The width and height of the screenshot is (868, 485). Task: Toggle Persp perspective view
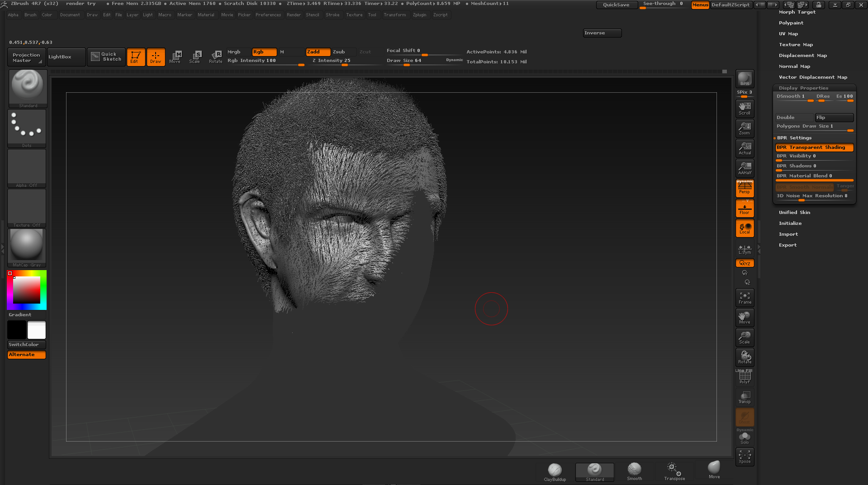click(745, 188)
